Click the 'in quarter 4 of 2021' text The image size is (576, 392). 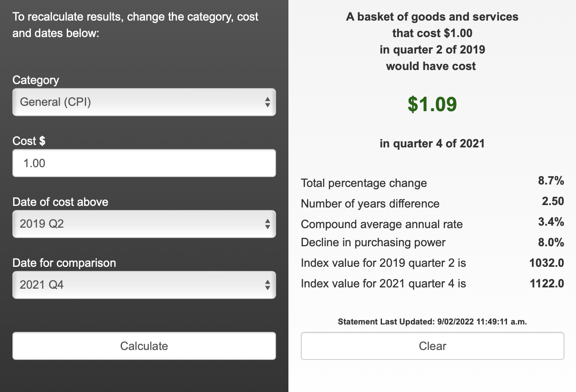click(x=432, y=143)
